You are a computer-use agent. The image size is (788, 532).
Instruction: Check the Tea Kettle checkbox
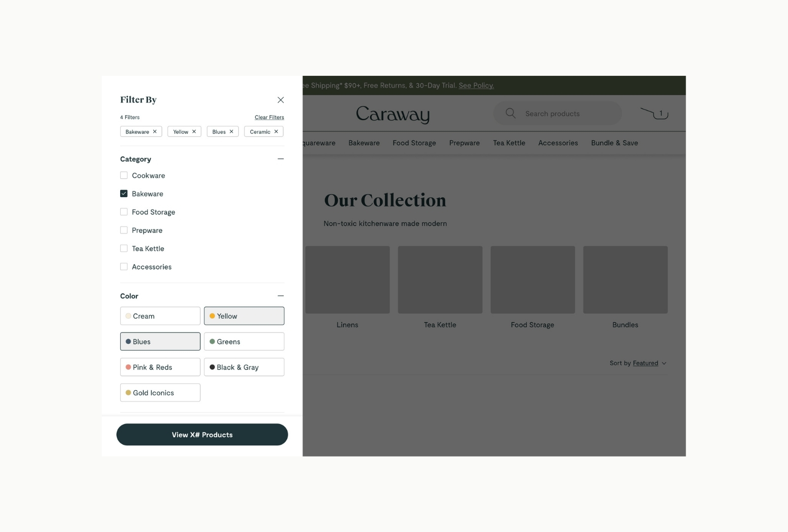(124, 248)
